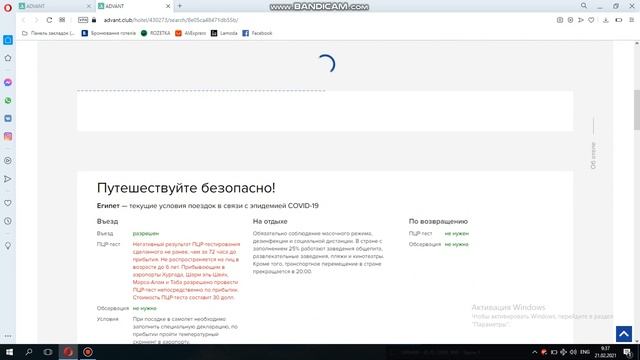Open VK in the sidebar

point(8,118)
